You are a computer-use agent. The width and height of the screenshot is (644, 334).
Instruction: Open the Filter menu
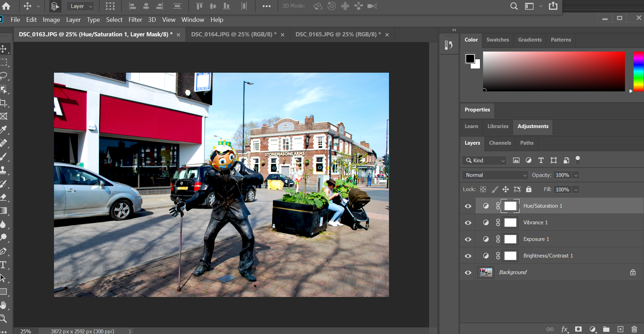point(135,20)
